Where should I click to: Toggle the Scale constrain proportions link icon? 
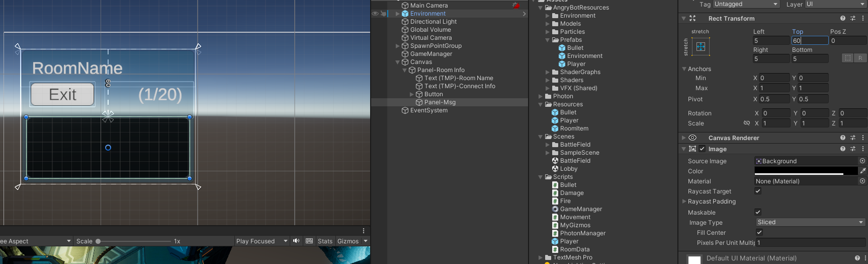click(x=747, y=123)
